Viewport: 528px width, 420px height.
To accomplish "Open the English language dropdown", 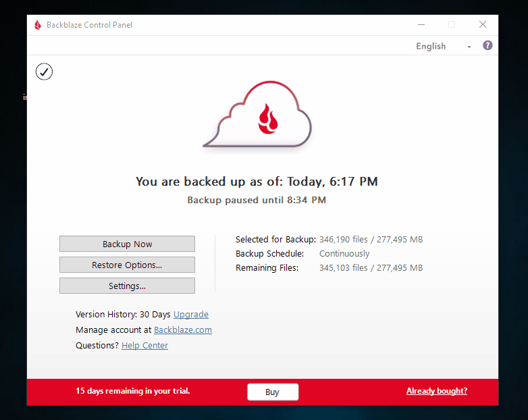I will 444,46.
